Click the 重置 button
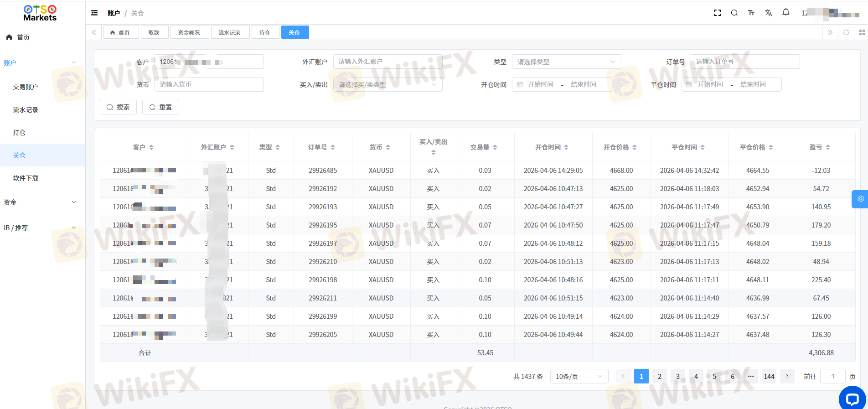This screenshot has width=868, height=409. pyautogui.click(x=160, y=107)
